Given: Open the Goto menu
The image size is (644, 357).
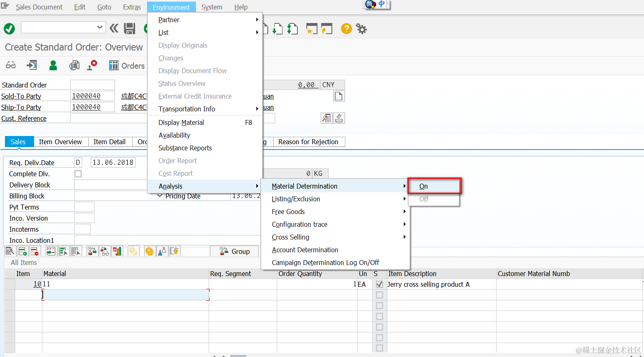Looking at the screenshot, I should point(104,7).
